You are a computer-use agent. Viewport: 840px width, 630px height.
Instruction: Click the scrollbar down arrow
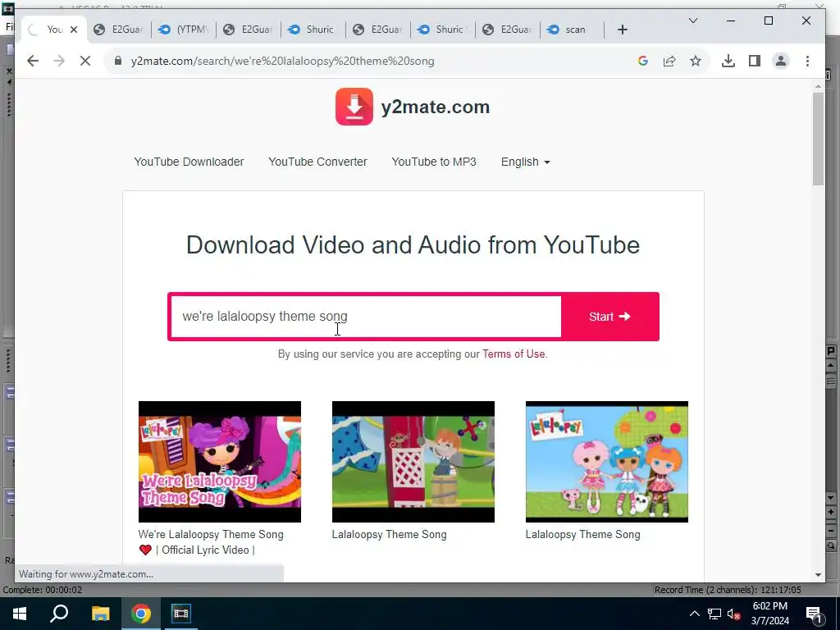[x=818, y=575]
